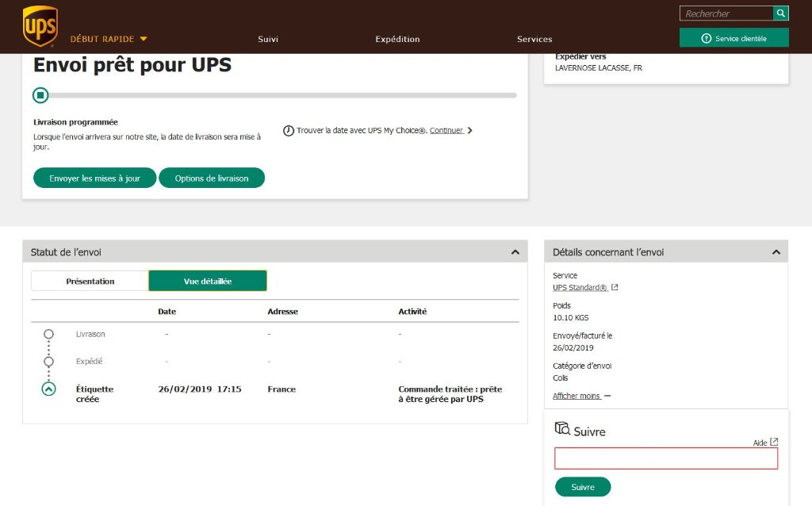Image resolution: width=812 pixels, height=506 pixels.
Task: Click the date 26/02/2019 17:15
Action: click(x=200, y=389)
